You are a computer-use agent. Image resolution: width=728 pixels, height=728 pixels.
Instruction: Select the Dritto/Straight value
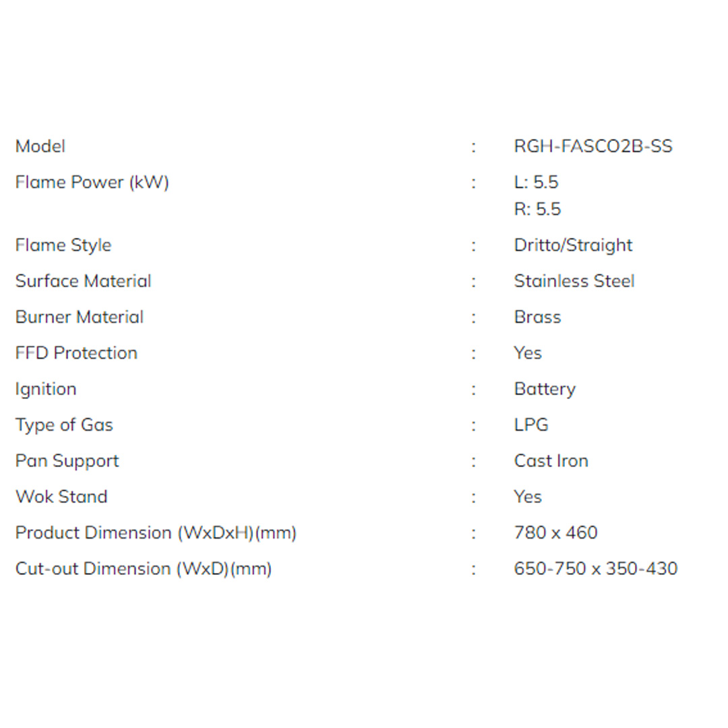tap(573, 245)
